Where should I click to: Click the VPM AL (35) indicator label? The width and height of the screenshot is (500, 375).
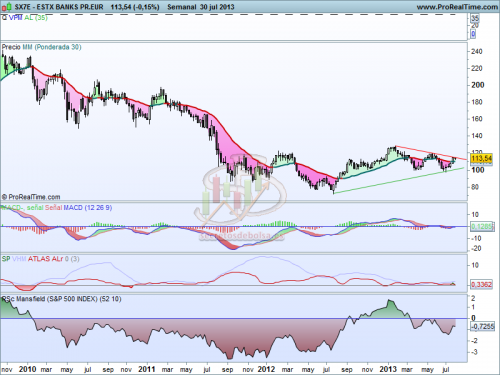pos(28,18)
